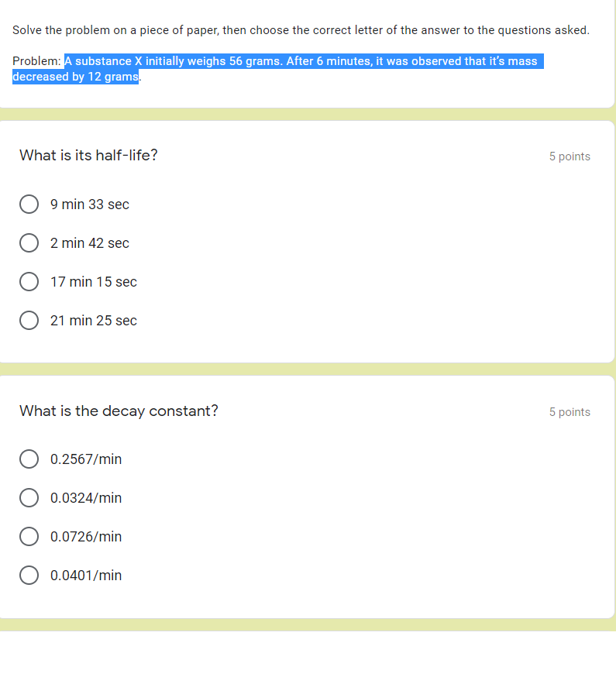Choose the 0.2567/min decay constant option

point(85,459)
